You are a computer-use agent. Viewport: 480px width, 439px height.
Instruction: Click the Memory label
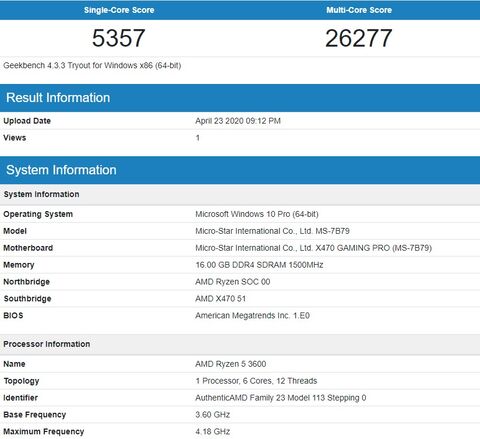click(x=19, y=265)
